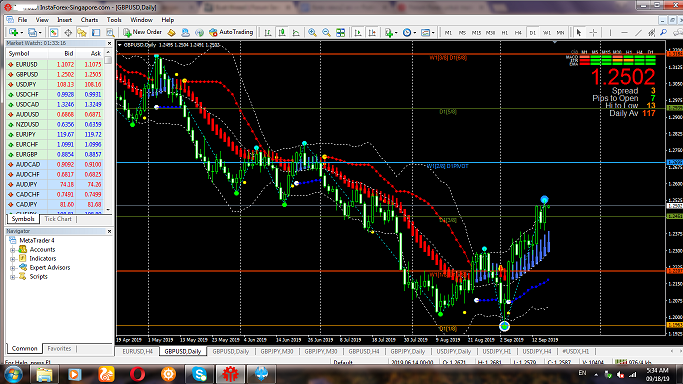Click the Zoom Out magnifier icon

tap(326, 33)
